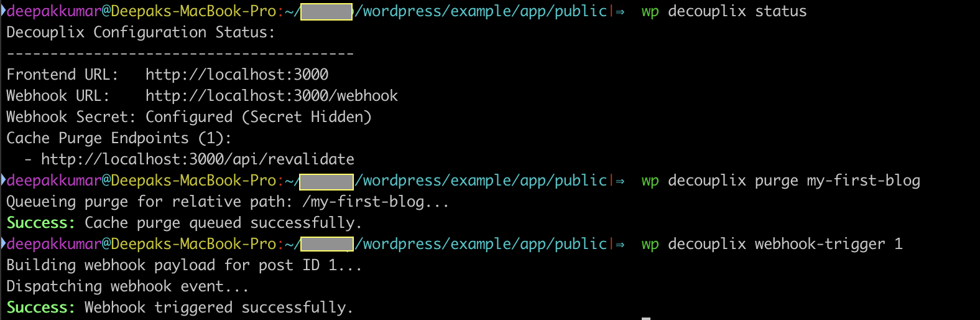
Task: Click the 'Frontend URL:' label
Action: click(62, 75)
